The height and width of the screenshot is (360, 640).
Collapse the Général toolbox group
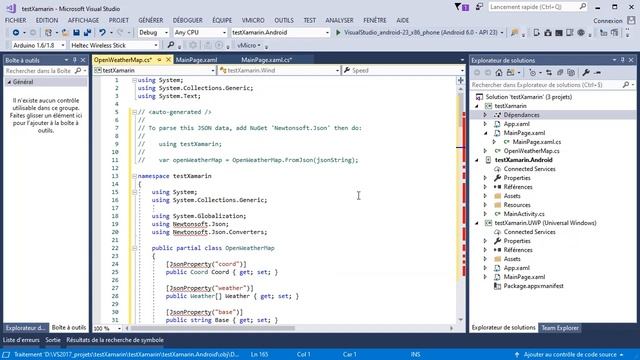point(9,82)
